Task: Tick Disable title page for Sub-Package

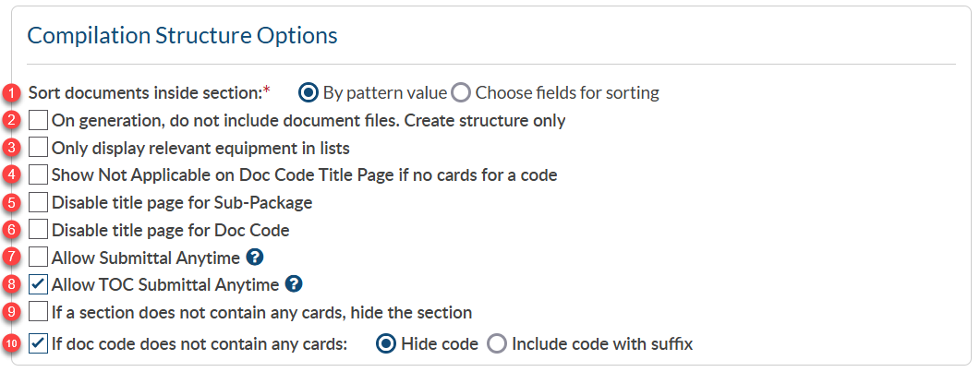Action: tap(39, 202)
